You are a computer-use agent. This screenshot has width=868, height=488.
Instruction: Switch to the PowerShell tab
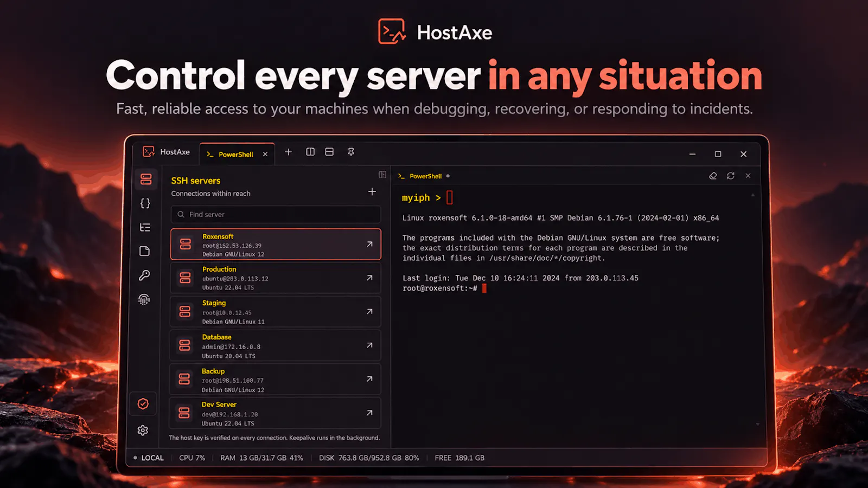coord(237,154)
